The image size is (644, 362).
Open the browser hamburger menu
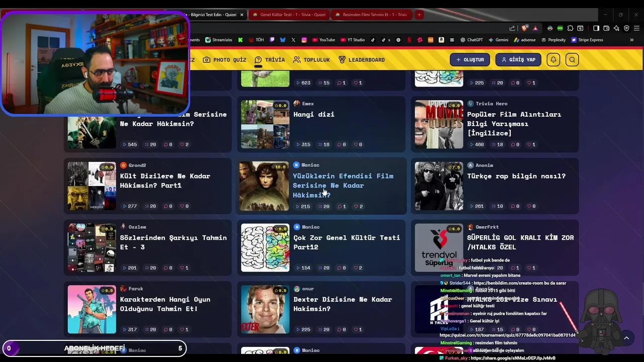636,28
